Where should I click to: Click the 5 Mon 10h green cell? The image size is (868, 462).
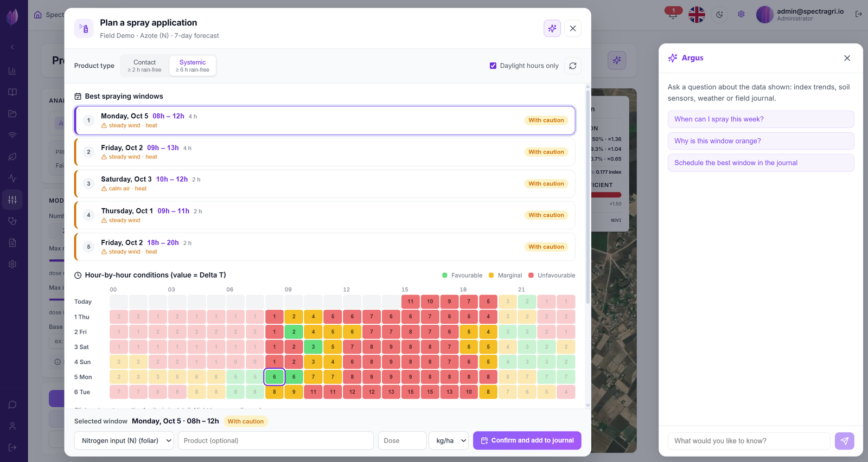coord(294,377)
